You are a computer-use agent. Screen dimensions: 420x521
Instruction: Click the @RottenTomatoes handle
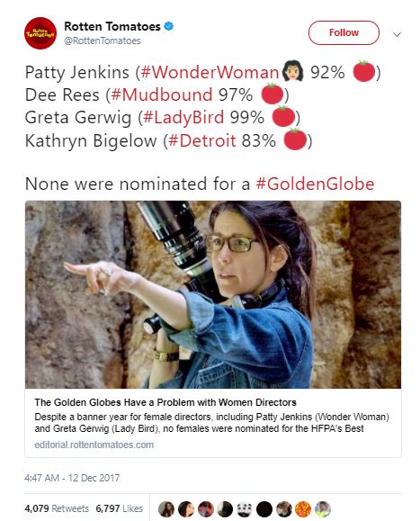[103, 40]
